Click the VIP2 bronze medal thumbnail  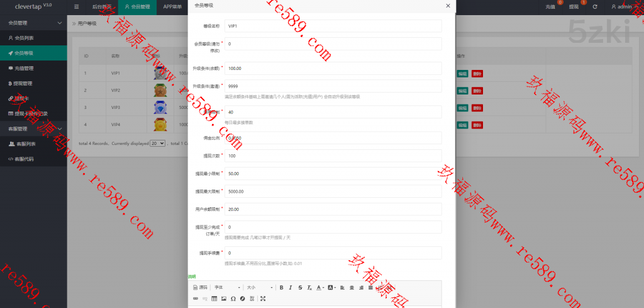click(160, 91)
